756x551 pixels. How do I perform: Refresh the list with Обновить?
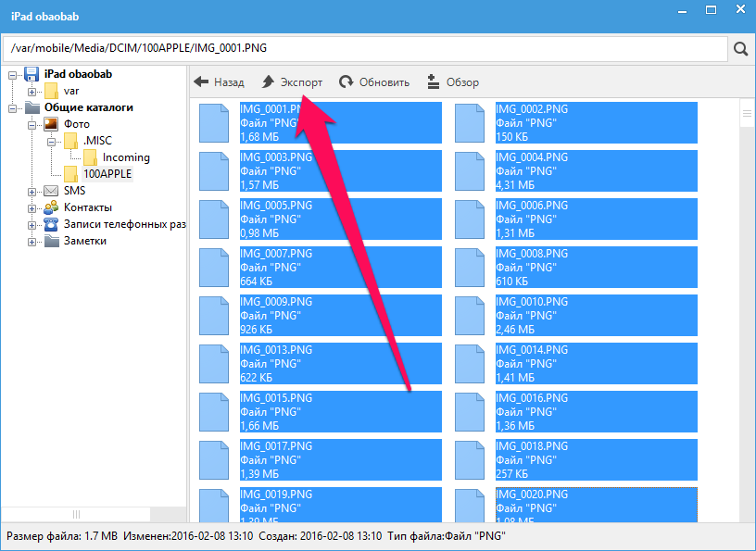click(x=374, y=82)
